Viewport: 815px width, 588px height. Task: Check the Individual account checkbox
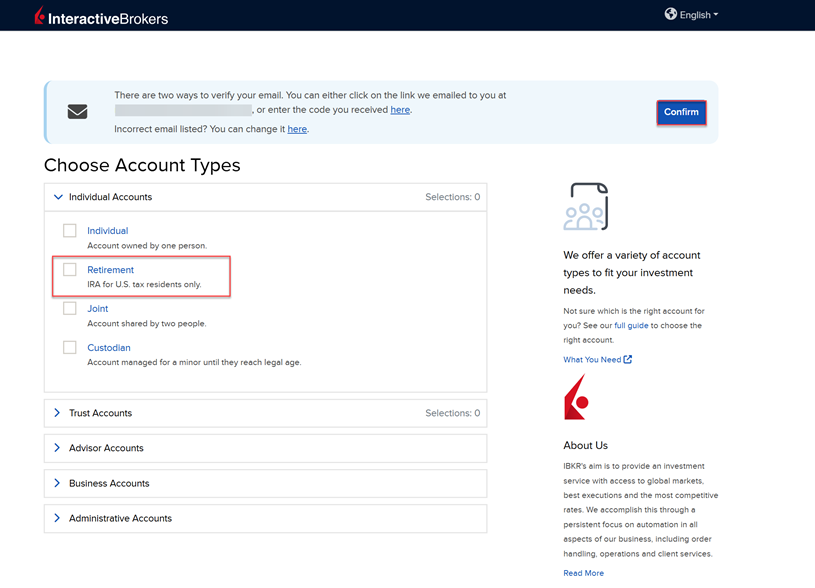coord(70,230)
